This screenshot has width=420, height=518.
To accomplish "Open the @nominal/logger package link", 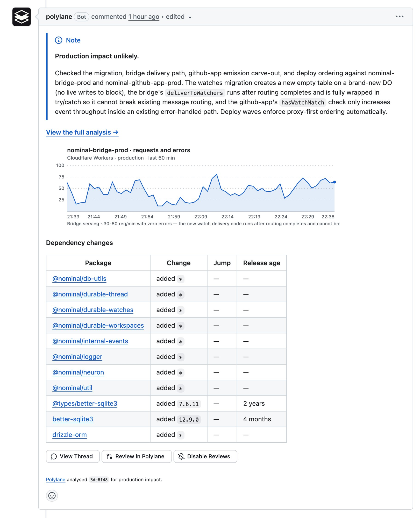I will click(77, 357).
